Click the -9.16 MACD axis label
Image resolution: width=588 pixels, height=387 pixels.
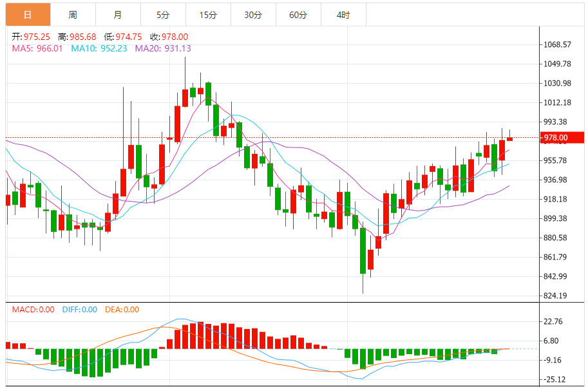553,360
